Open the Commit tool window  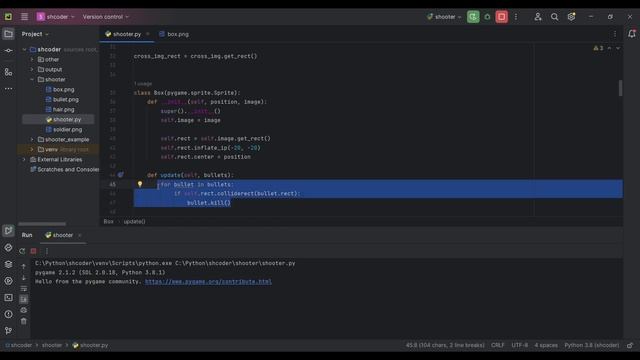(x=8, y=51)
